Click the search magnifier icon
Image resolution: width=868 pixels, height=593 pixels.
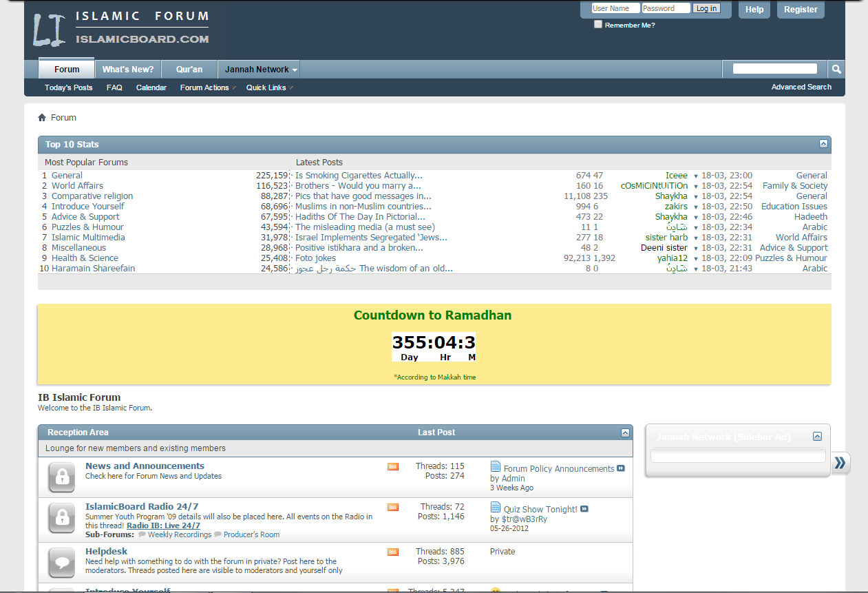(836, 69)
